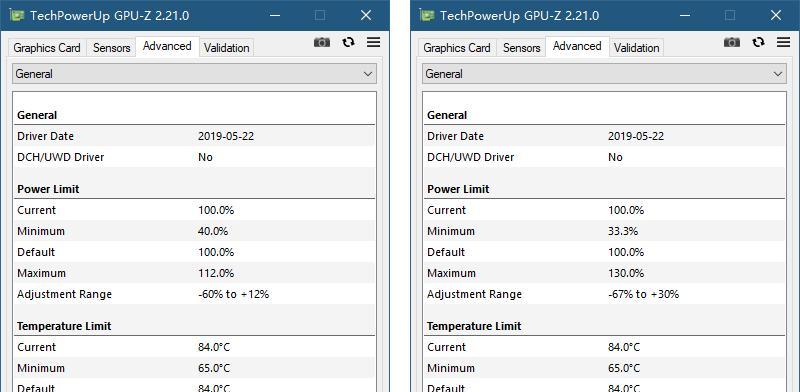
Task: Click the GPU-Z app icon in right title bar
Action: [x=427, y=15]
